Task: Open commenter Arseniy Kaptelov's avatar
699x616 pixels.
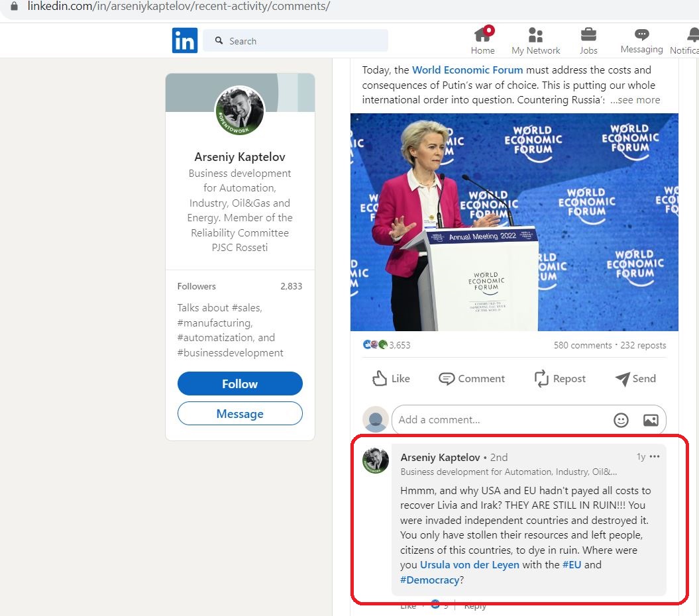Action: (x=376, y=460)
